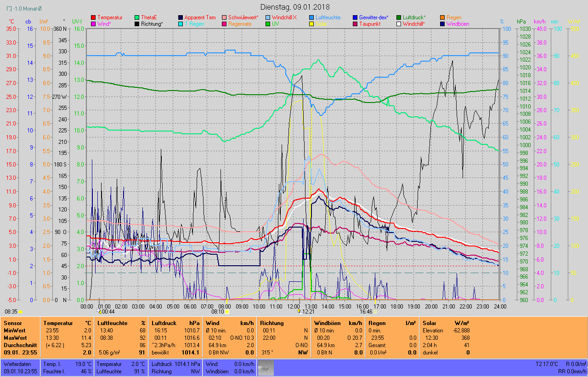The width and height of the screenshot is (588, 377).
Task: Click the sunset marker at 16:46
Action: click(375, 311)
